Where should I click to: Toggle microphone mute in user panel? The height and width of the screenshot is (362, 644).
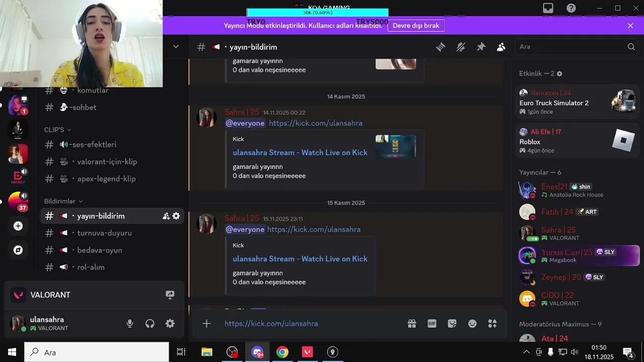130,324
